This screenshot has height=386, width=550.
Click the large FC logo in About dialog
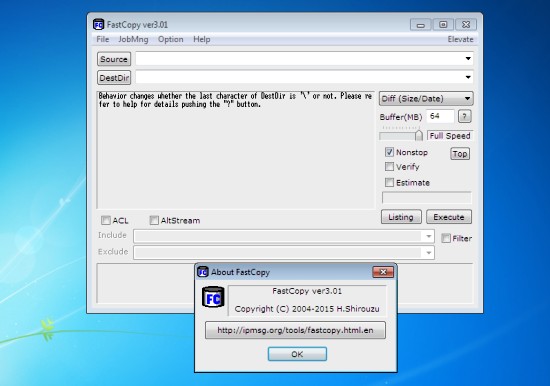coord(213,297)
